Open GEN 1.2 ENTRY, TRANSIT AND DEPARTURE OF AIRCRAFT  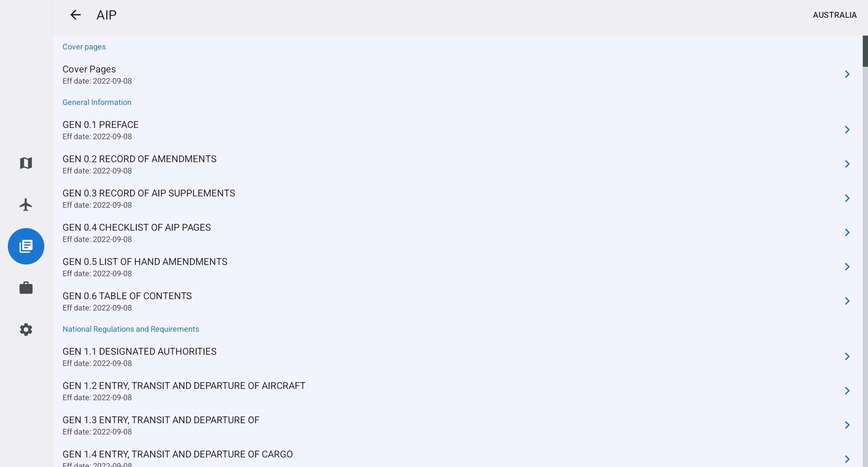457,391
